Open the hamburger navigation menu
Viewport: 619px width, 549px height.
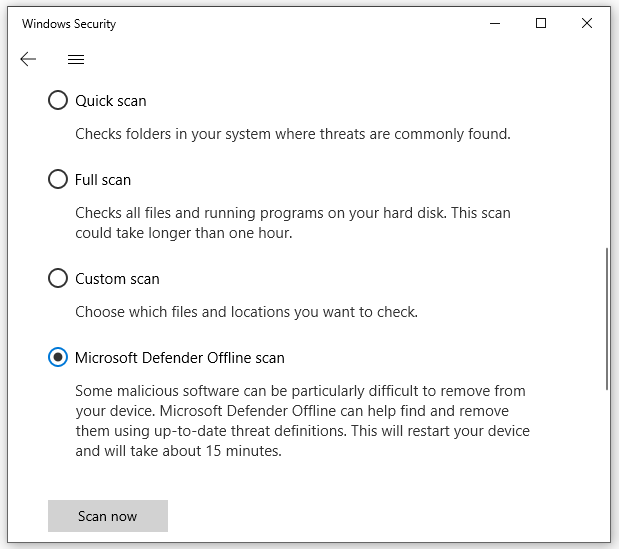click(x=76, y=59)
